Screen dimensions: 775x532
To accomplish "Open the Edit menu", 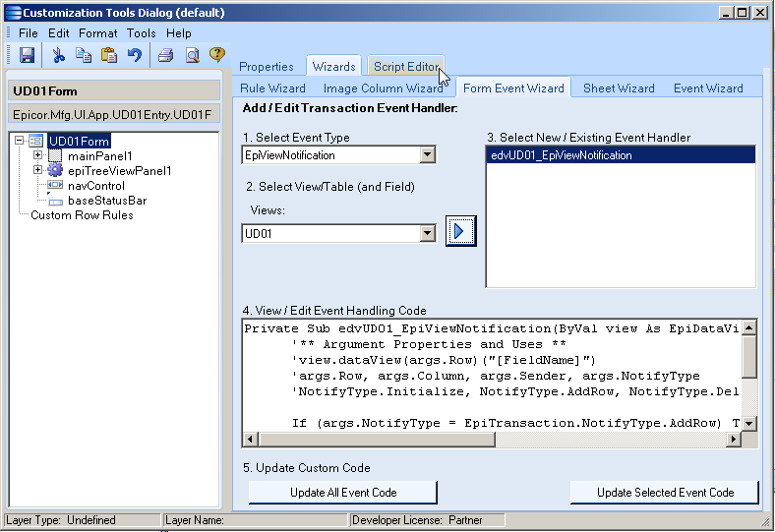I will point(58,33).
